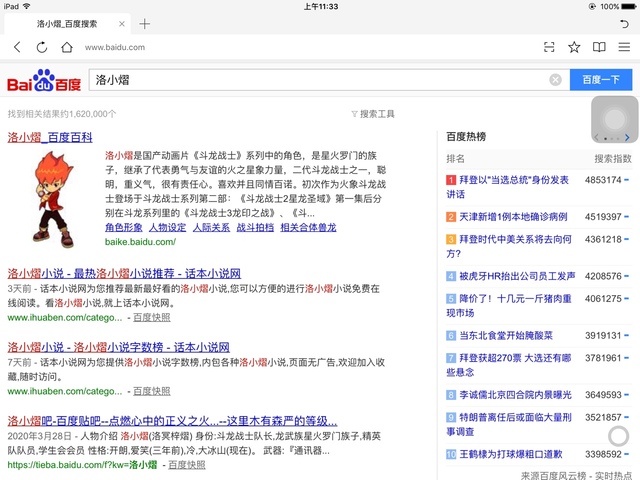Click the 百度一下 search button
Screen dimensions: 640x480
[601, 80]
